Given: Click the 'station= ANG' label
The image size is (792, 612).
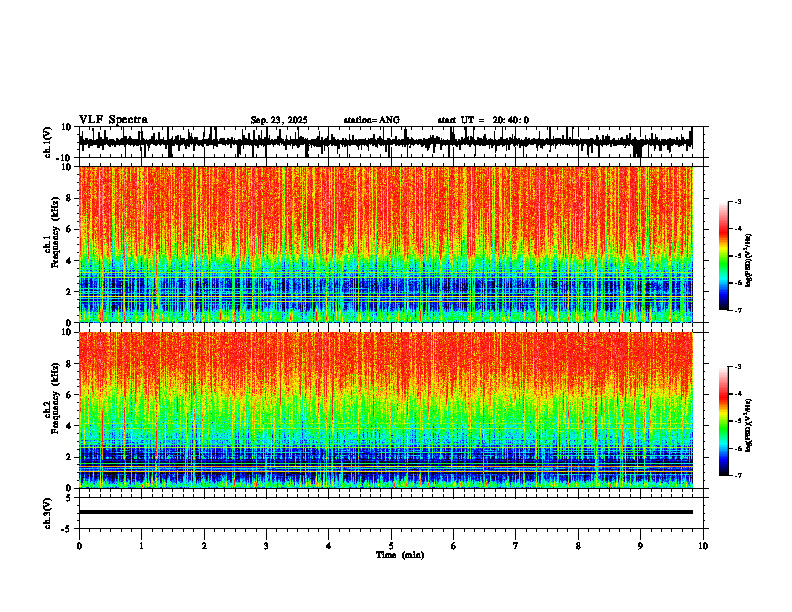Looking at the screenshot, I should 371,120.
